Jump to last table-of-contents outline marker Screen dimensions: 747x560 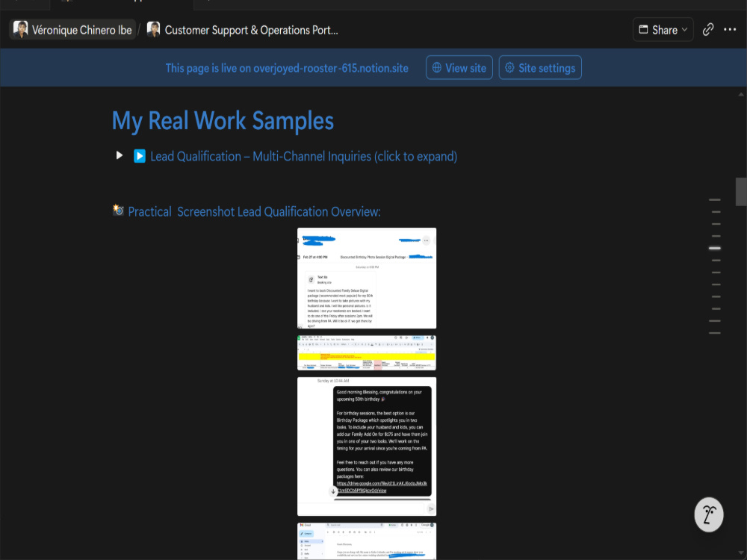pos(715,333)
